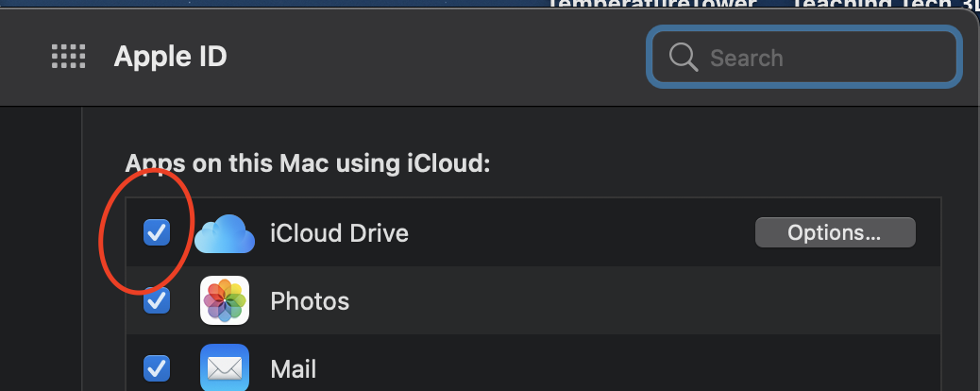Toggle the Mail iCloud checkbox
This screenshot has width=980, height=391.
coord(157,367)
